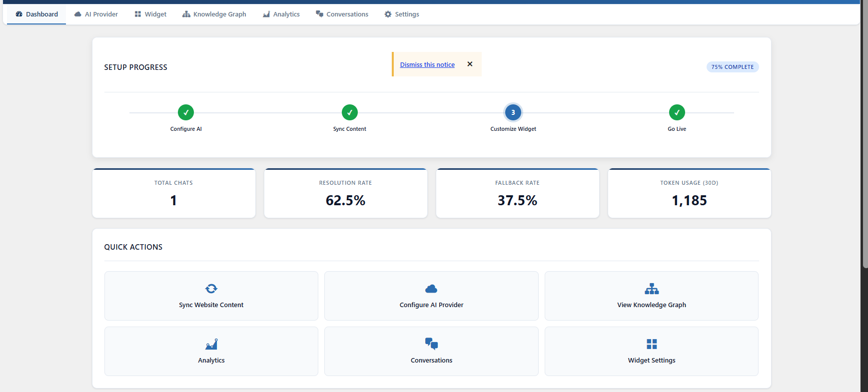Screen dimensions: 868x392
Task: Click the sync arrows icon on Sync Website Content card
Action: (211, 289)
